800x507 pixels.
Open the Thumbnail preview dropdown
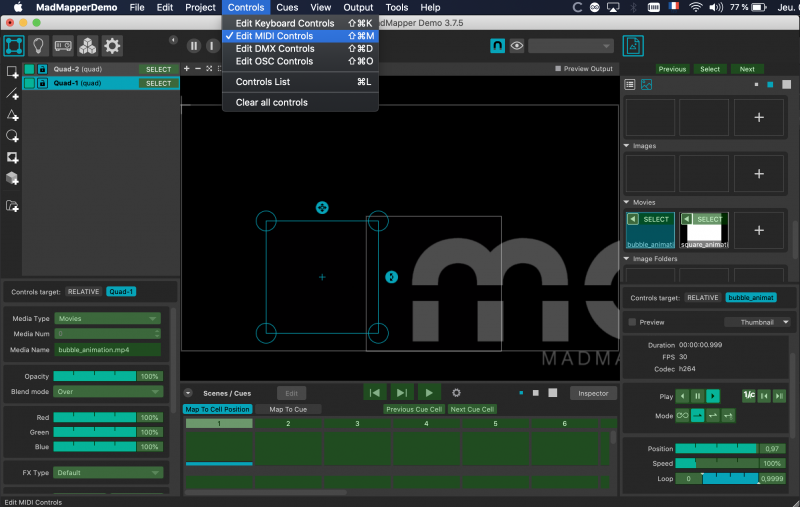[x=757, y=322]
